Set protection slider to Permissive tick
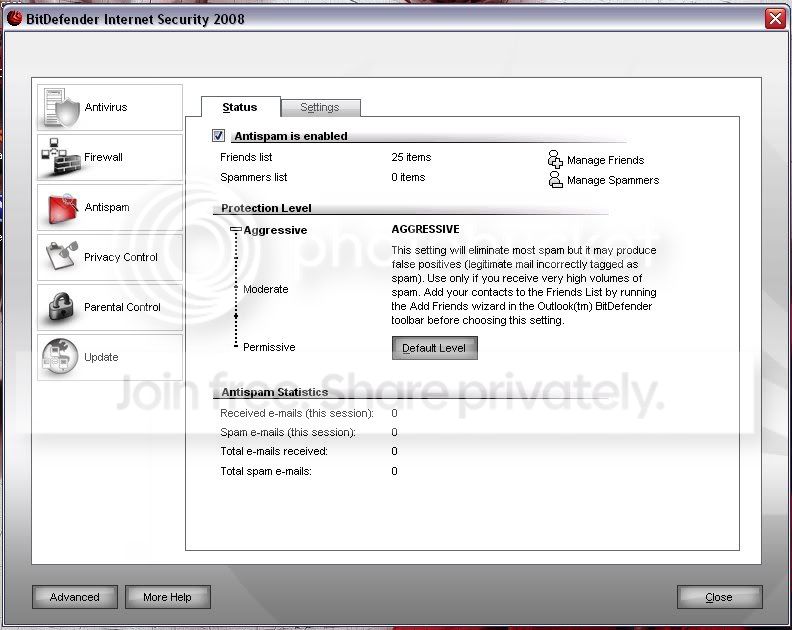Viewport: 792px width, 630px height. tap(235, 346)
